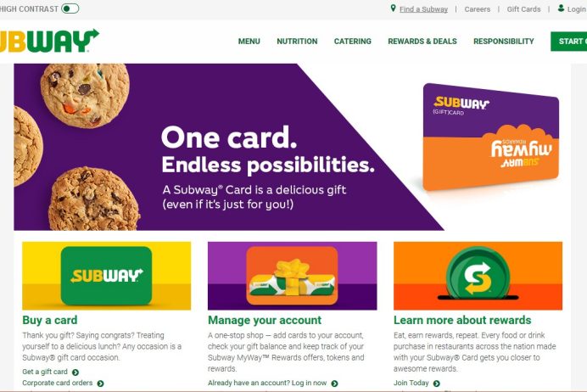
Task: Open the Nutrition navigation item
Action: pyautogui.click(x=297, y=42)
